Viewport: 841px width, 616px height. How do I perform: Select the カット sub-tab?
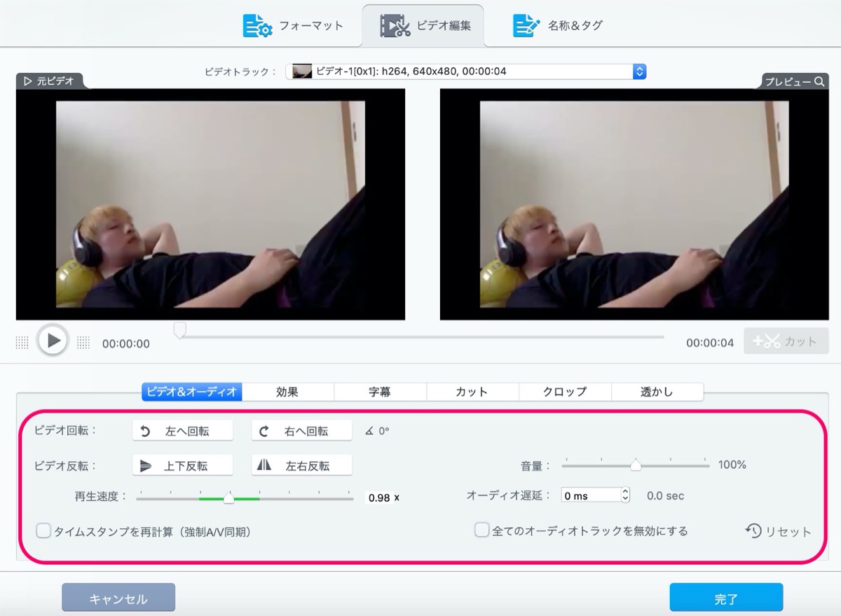point(472,392)
